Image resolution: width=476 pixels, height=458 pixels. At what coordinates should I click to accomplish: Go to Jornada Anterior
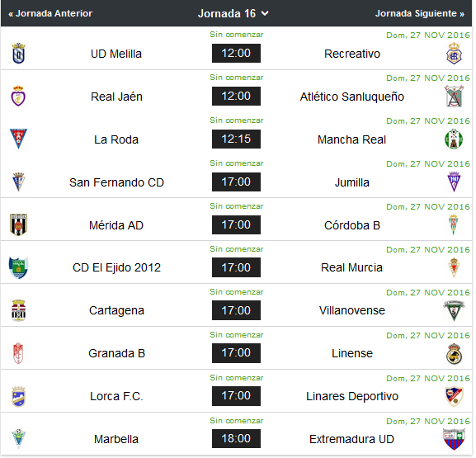pos(50,13)
